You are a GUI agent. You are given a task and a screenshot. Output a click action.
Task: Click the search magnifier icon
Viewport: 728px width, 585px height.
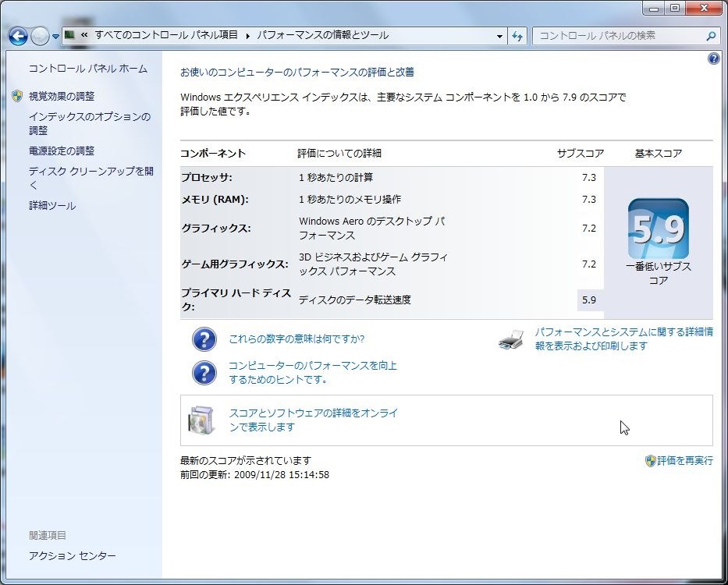pos(711,36)
